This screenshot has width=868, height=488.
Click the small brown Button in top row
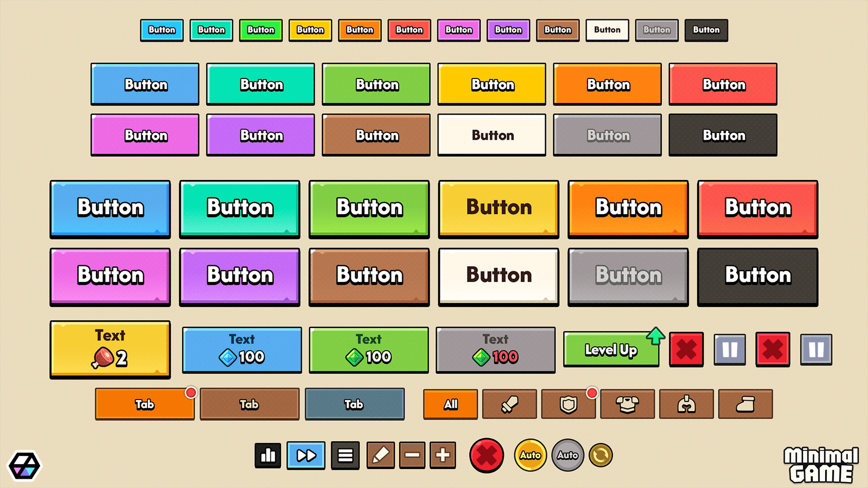558,30
